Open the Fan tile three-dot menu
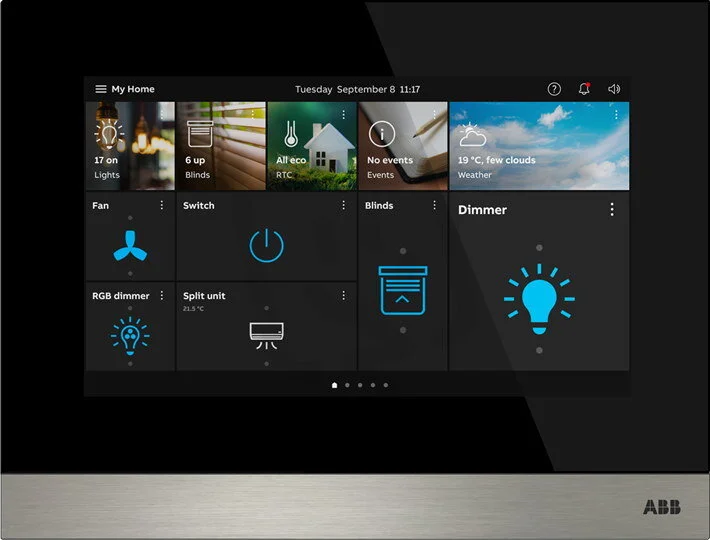 162,205
